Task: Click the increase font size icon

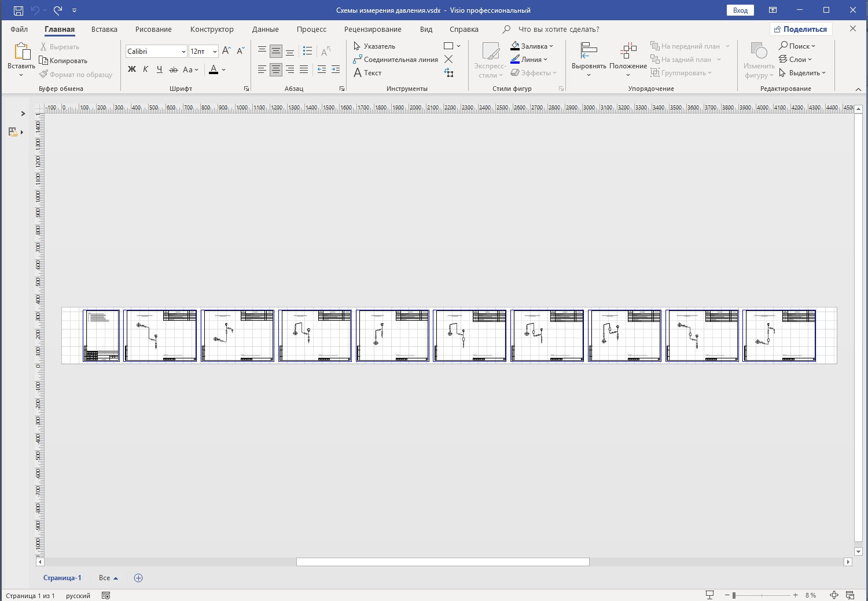Action: (x=226, y=51)
